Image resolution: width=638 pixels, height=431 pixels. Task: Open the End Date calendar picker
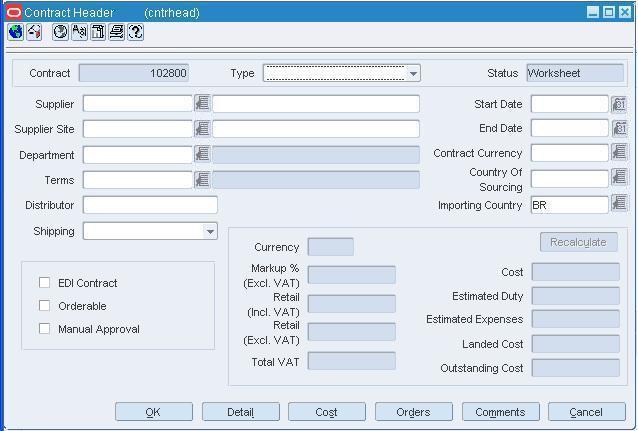tap(619, 128)
